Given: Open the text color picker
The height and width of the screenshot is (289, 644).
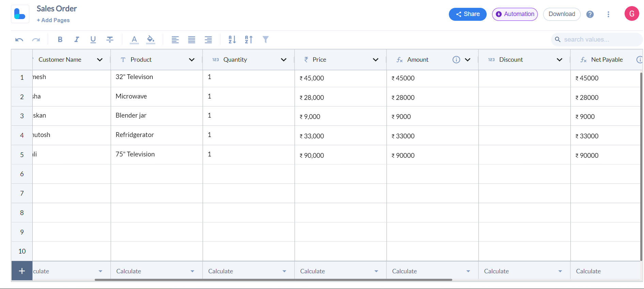Looking at the screenshot, I should coord(134,40).
